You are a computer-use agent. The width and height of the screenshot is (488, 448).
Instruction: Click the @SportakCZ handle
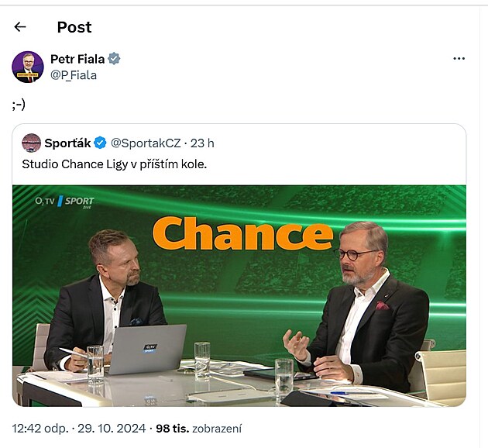click(x=146, y=143)
